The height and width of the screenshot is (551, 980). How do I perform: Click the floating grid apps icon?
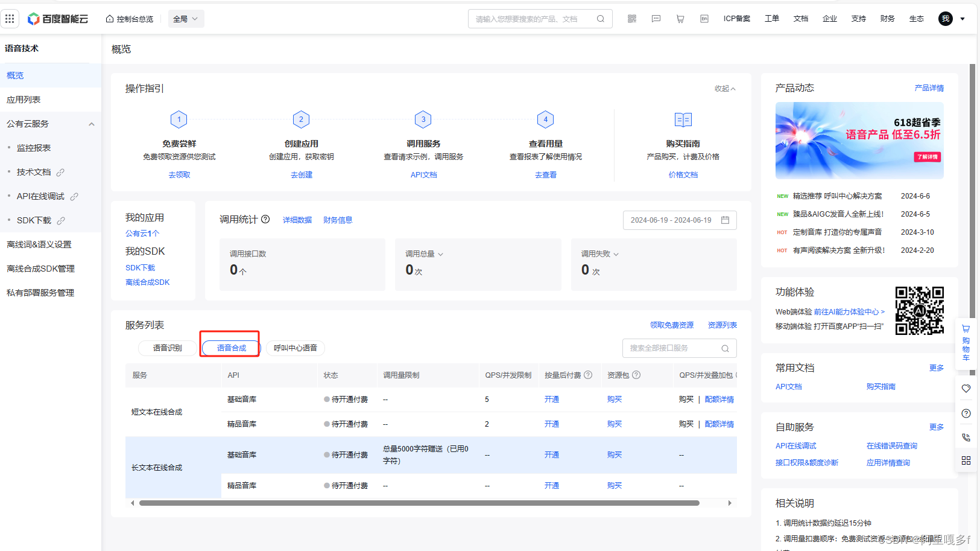966,460
